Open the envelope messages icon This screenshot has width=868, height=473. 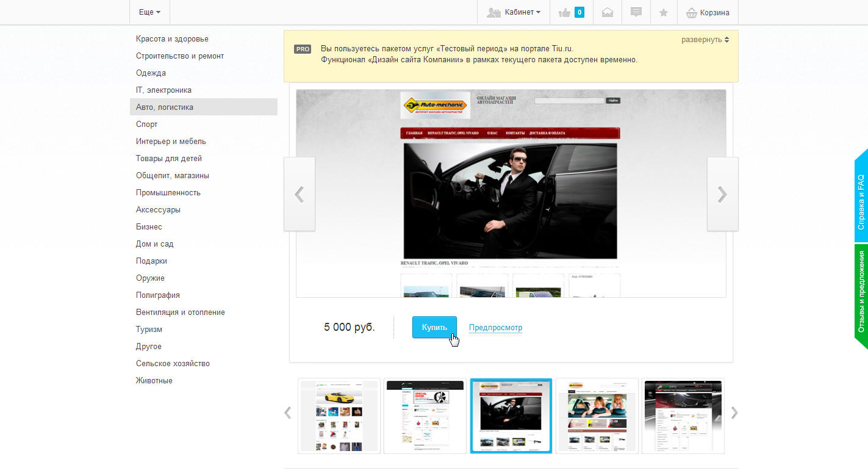(x=607, y=12)
